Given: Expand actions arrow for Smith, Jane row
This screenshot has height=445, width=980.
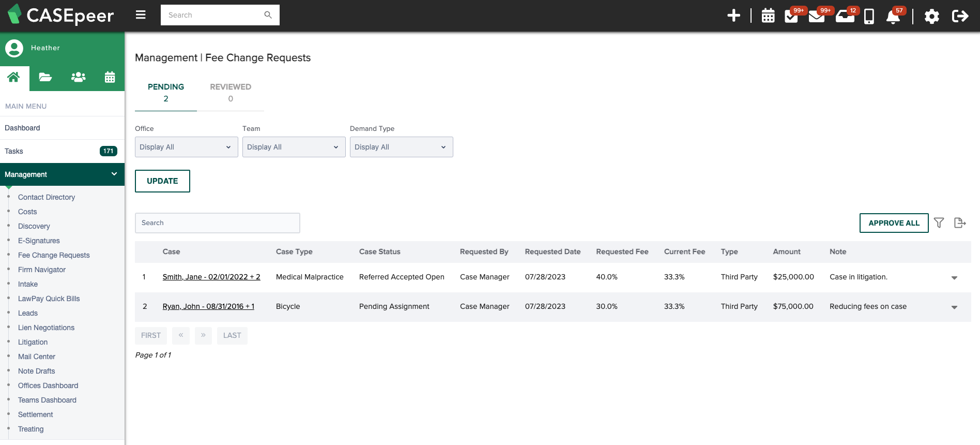Looking at the screenshot, I should [954, 278].
